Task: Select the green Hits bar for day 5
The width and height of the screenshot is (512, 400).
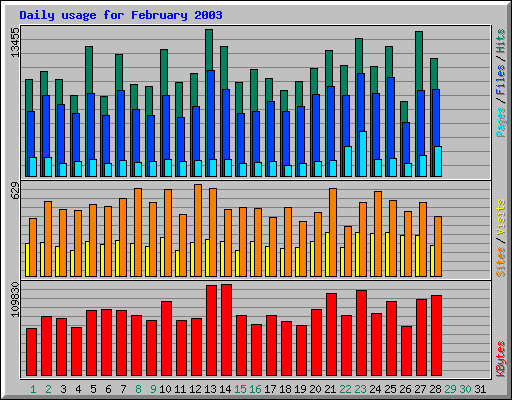Action: point(89,70)
